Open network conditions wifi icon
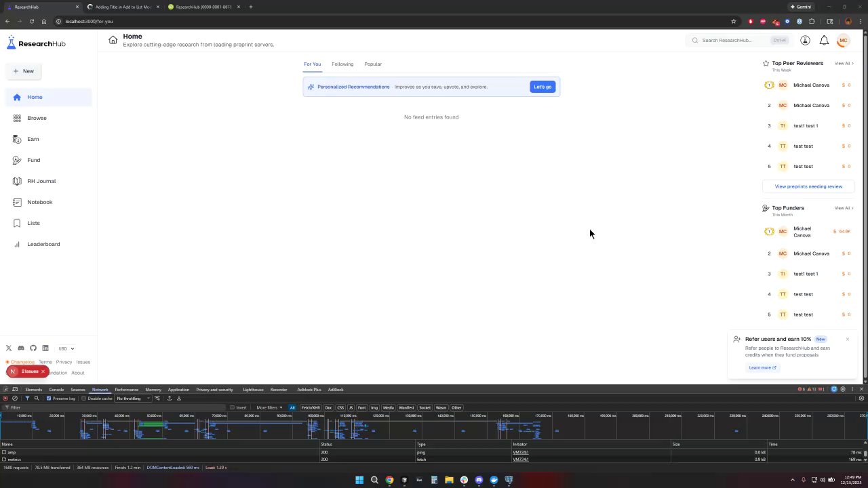The width and height of the screenshot is (868, 488). tap(157, 399)
